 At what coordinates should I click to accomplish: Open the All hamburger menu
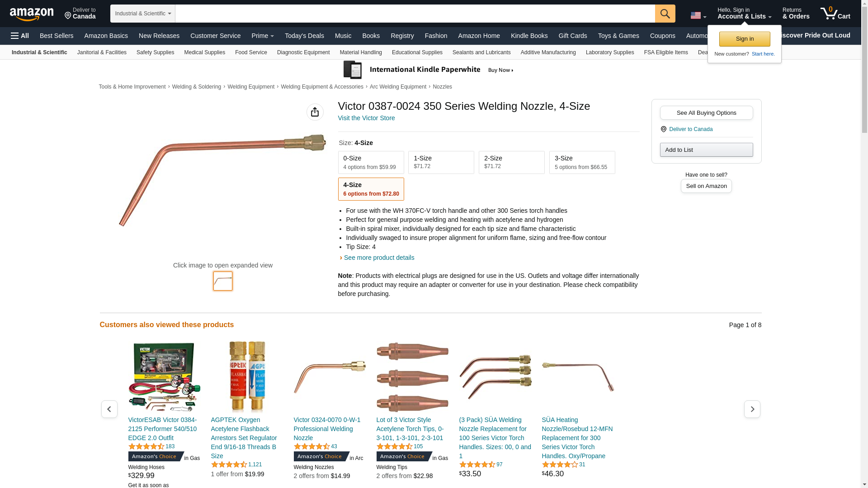20,36
